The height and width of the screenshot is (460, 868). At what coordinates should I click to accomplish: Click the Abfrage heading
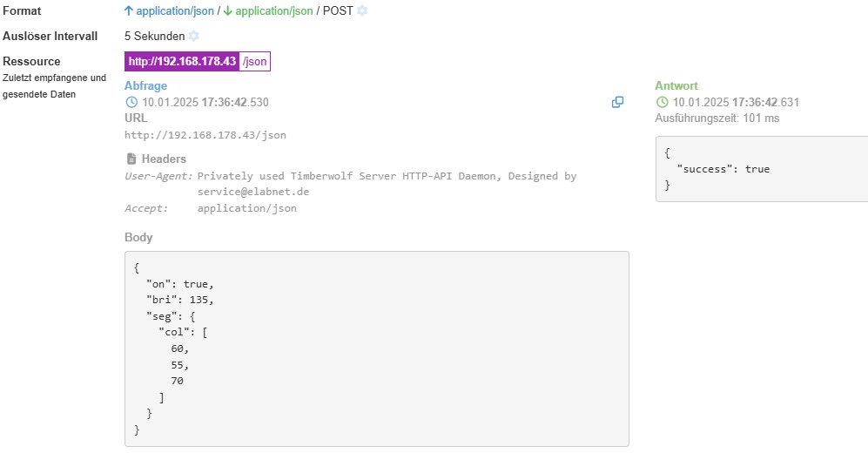pyautogui.click(x=145, y=86)
